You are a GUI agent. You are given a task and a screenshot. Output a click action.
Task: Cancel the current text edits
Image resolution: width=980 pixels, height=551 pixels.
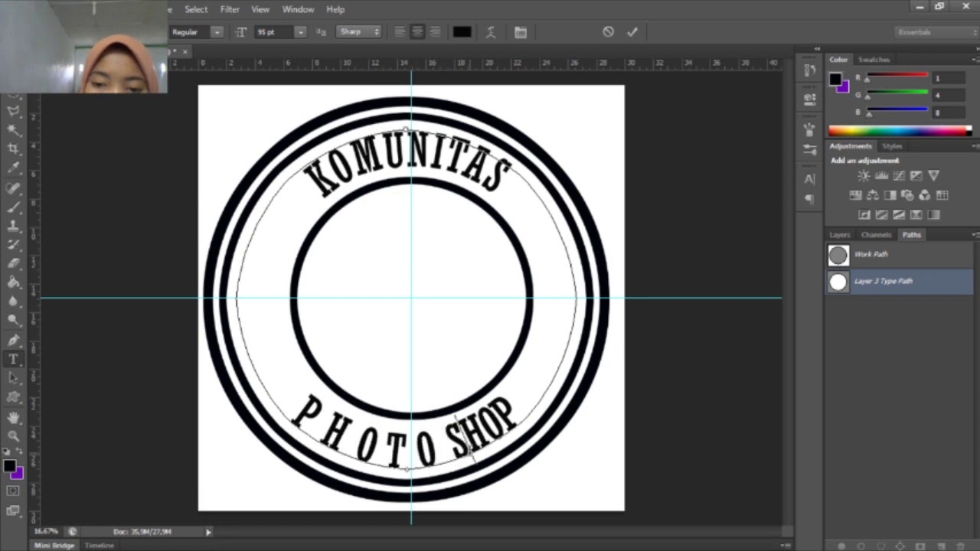pos(608,32)
